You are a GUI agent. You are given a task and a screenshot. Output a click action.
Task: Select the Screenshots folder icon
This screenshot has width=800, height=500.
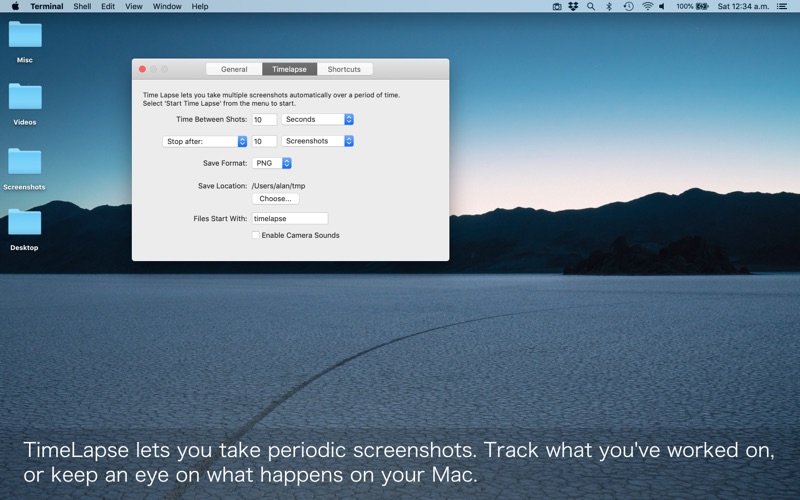[x=24, y=161]
